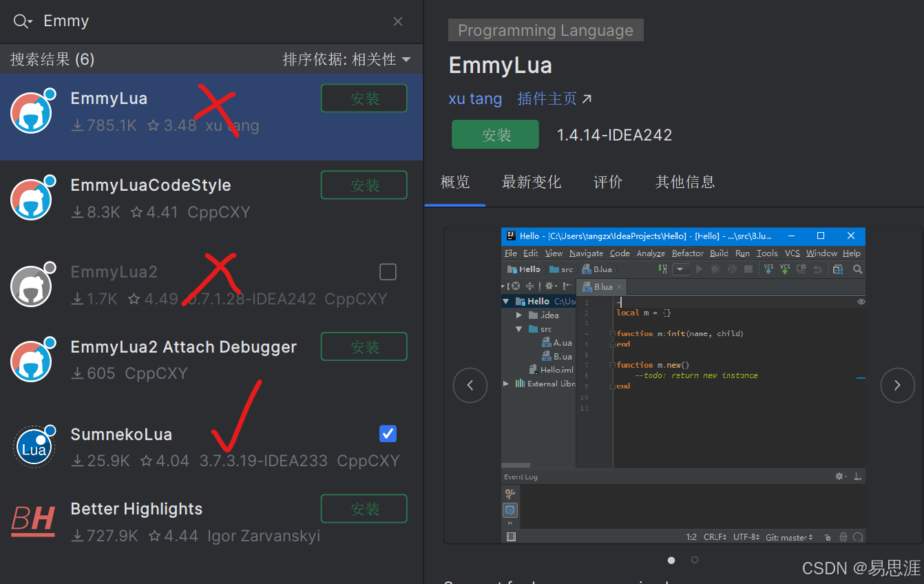Switch to the 概览 overview tab
This screenshot has width=924, height=584.
pyautogui.click(x=455, y=182)
